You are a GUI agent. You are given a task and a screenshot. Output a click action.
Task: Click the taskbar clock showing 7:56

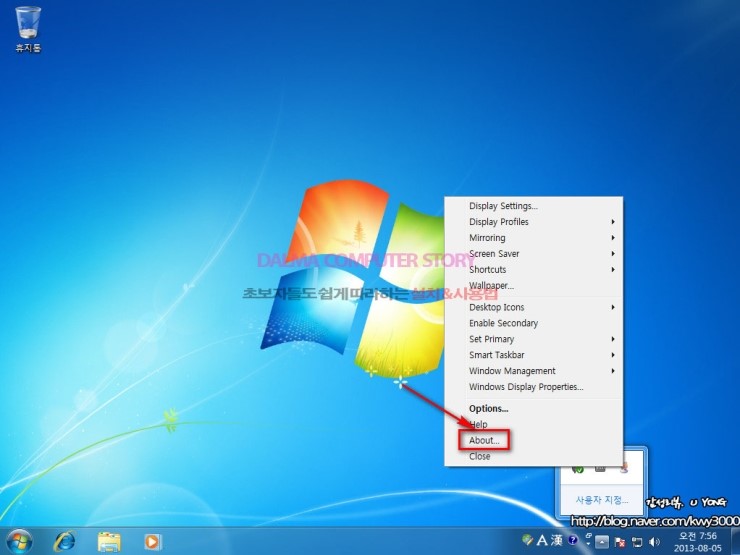click(x=699, y=541)
